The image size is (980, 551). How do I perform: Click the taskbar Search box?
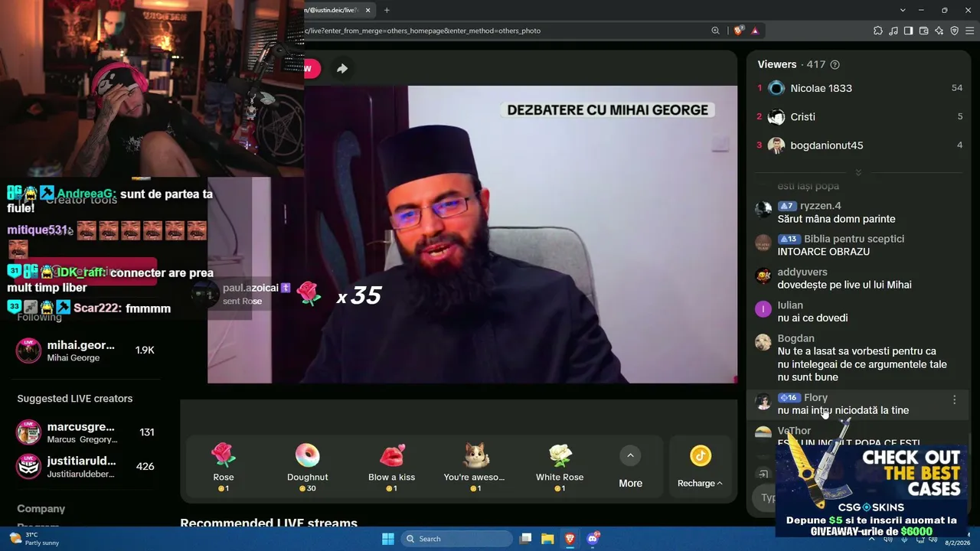457,539
